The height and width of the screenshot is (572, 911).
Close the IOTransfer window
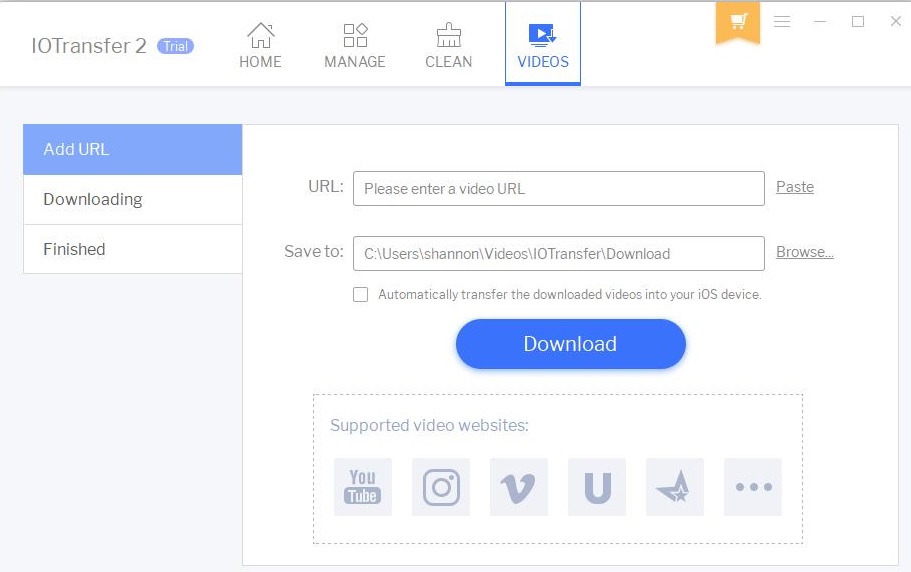tap(896, 21)
